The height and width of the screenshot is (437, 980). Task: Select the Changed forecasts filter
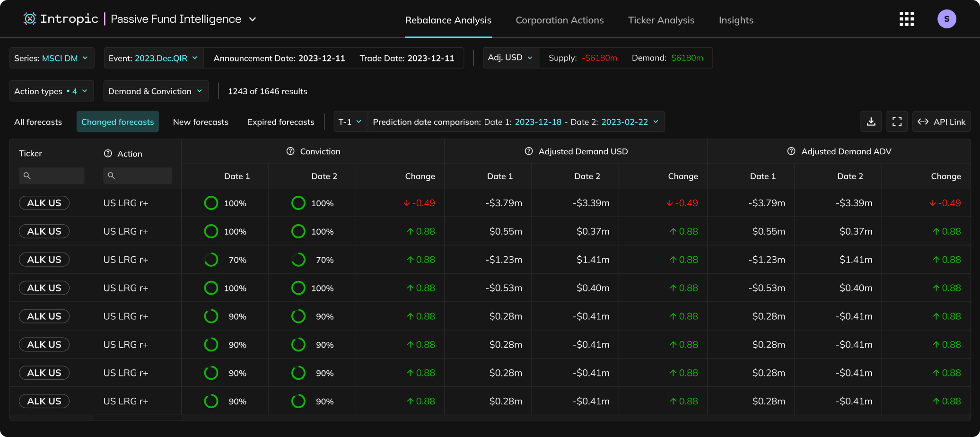(x=117, y=122)
